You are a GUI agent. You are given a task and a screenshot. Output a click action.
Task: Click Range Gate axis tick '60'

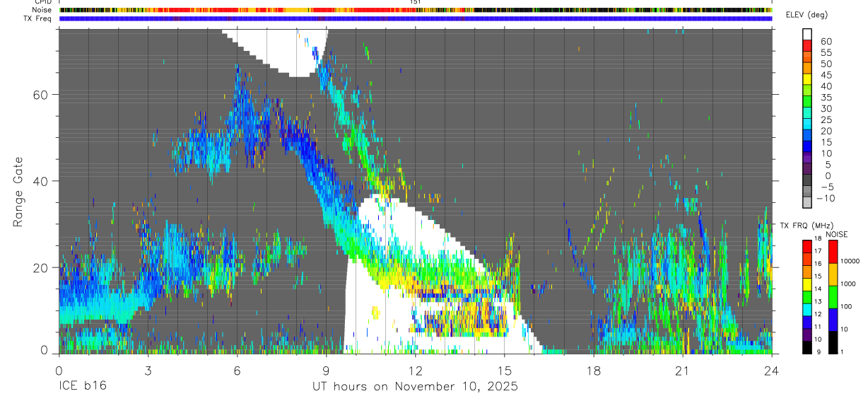pos(40,95)
